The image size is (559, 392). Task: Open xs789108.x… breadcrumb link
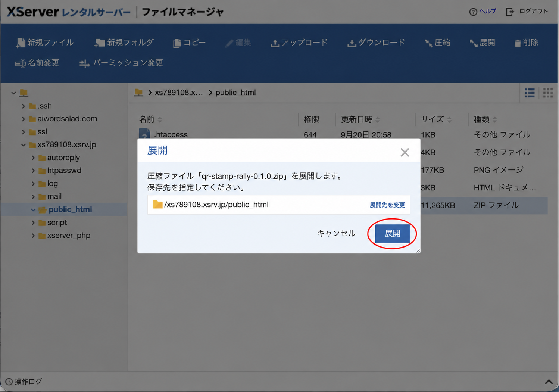pos(179,93)
